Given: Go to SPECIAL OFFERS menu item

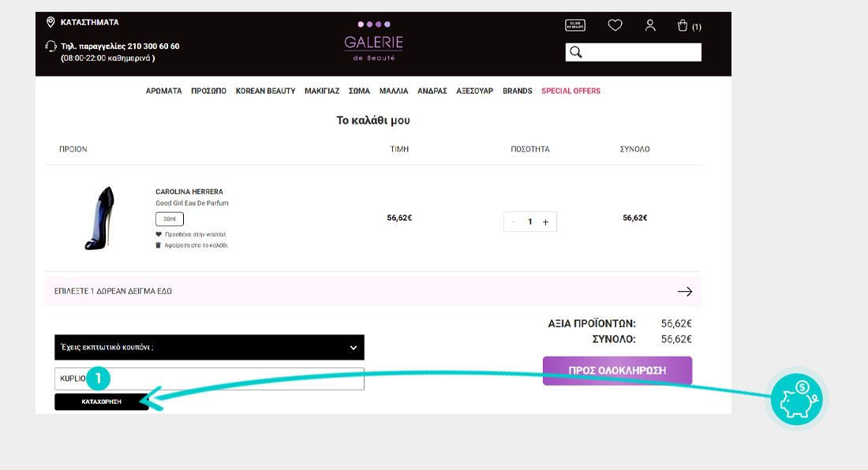Looking at the screenshot, I should (x=571, y=91).
